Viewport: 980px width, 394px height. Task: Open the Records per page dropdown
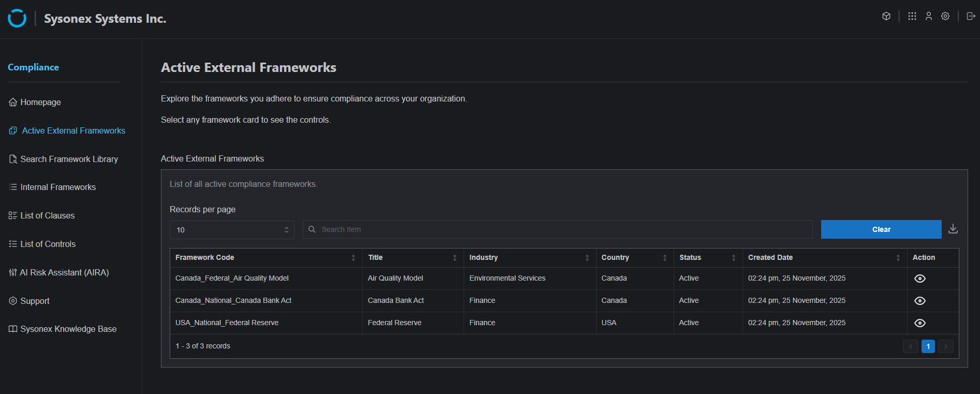tap(232, 230)
